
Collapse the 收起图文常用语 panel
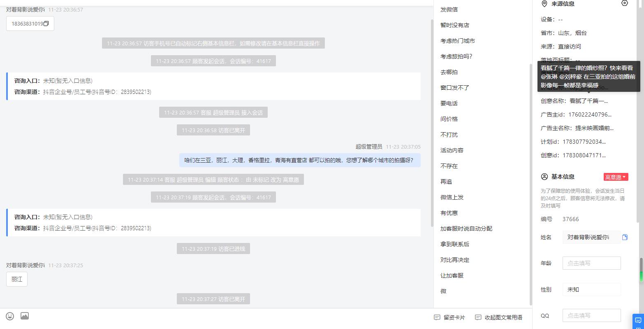(x=498, y=317)
